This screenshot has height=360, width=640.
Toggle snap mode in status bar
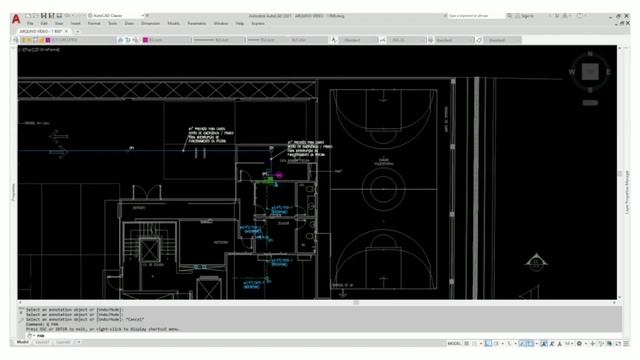point(475,344)
